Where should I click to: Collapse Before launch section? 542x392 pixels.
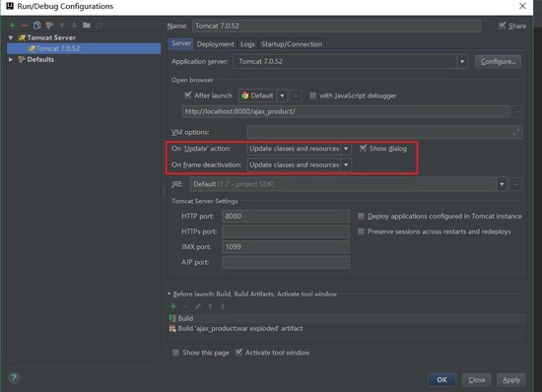pos(169,294)
